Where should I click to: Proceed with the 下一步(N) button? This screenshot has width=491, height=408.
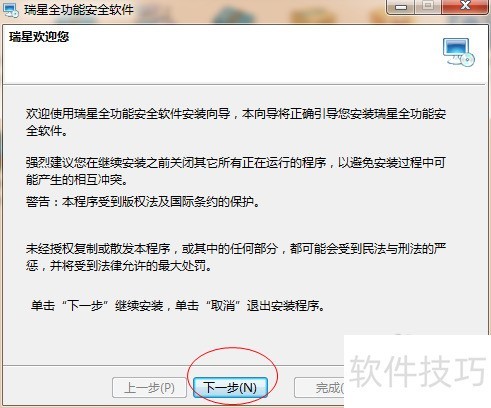pos(230,388)
